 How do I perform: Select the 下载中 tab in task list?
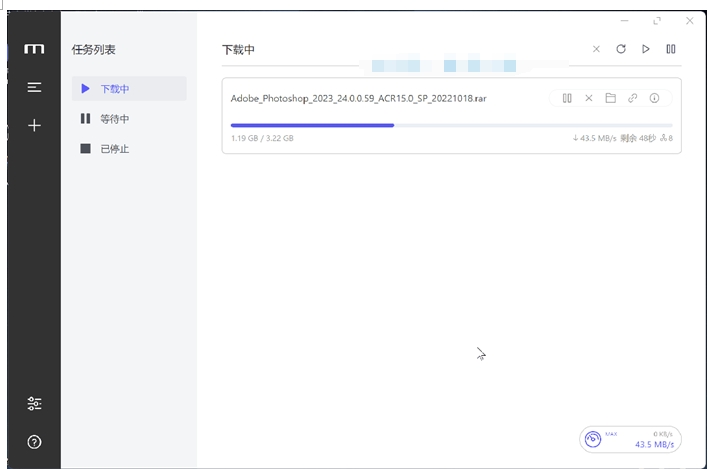[x=129, y=89]
